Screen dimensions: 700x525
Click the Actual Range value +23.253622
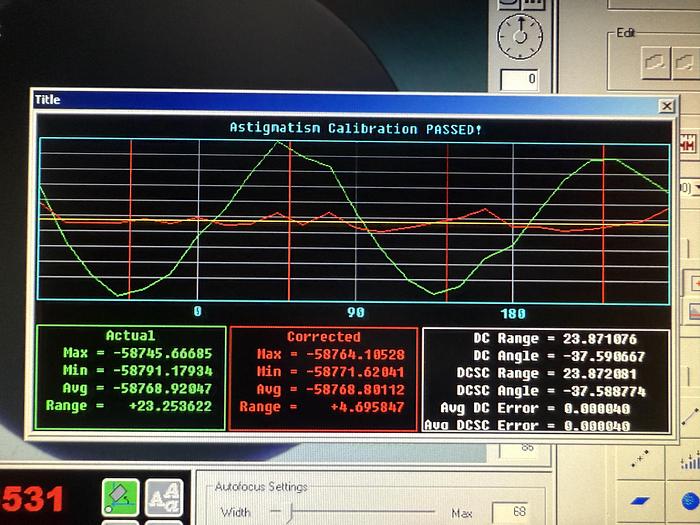pos(170,406)
